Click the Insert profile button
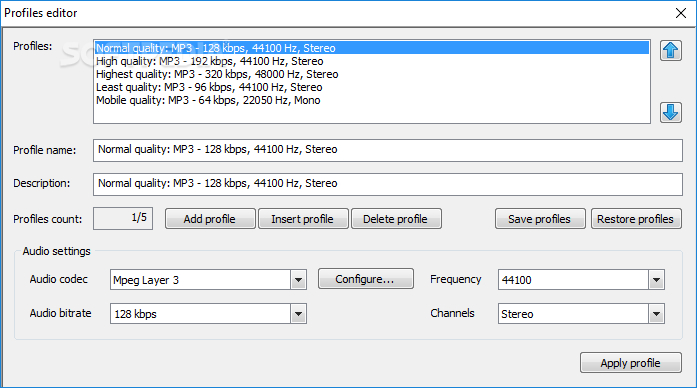697x388 pixels. [x=303, y=219]
